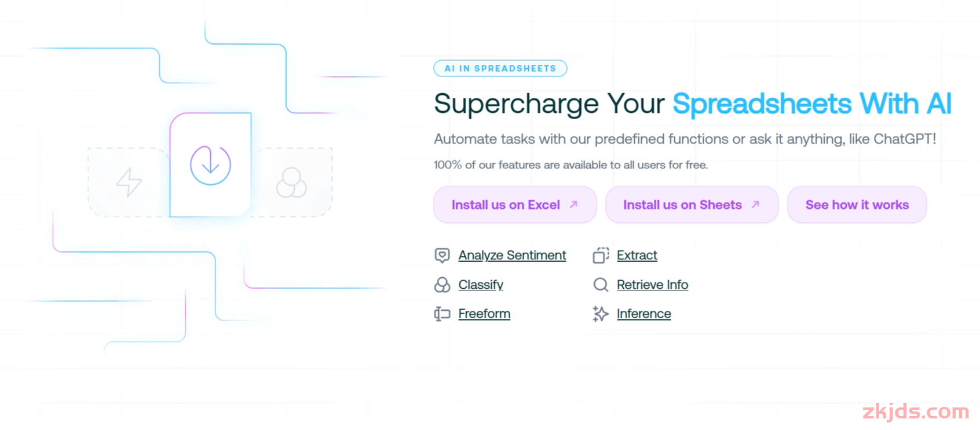Follow the Classify link

coord(480,285)
